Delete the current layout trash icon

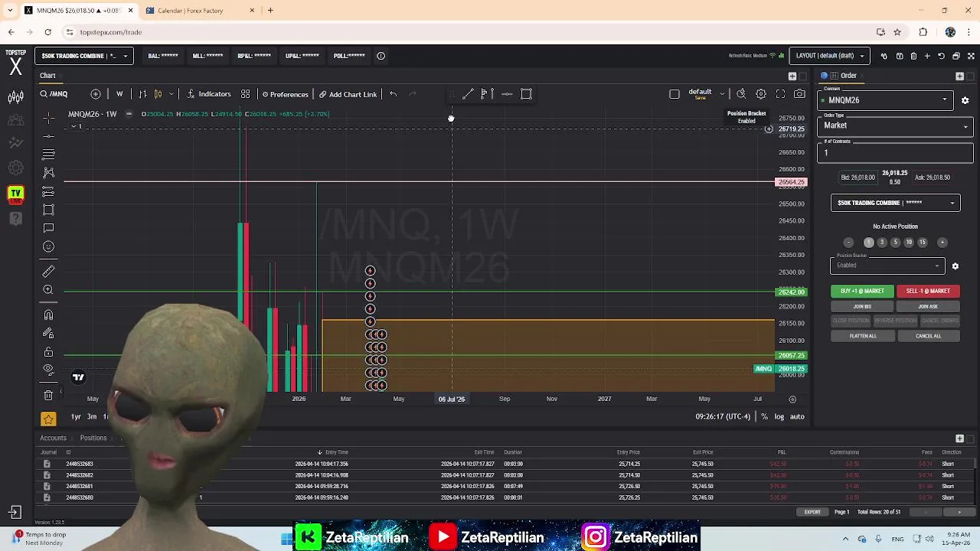(913, 56)
